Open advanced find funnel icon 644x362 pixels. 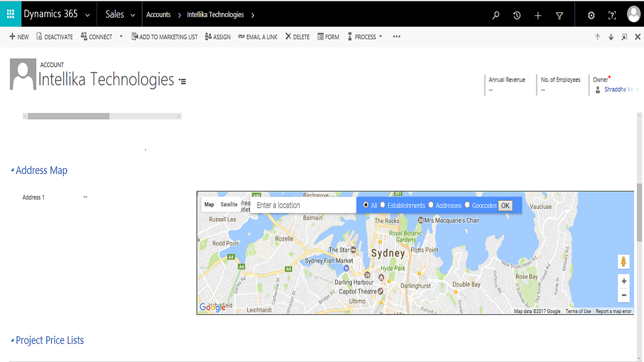coord(559,16)
